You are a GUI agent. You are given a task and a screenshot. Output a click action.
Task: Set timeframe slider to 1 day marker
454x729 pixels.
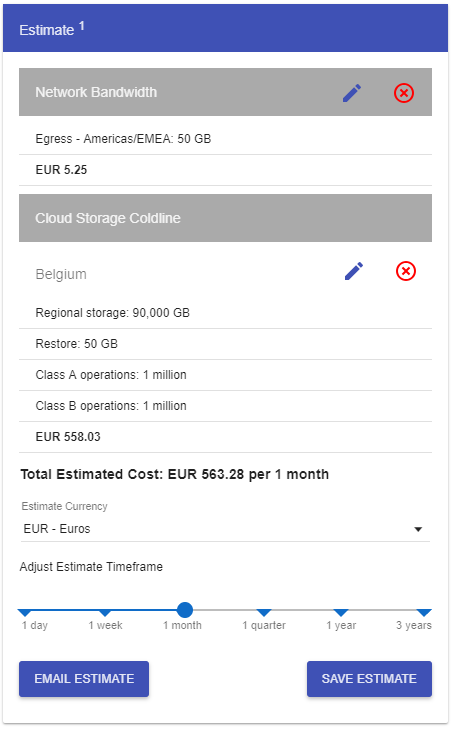(x=25, y=613)
